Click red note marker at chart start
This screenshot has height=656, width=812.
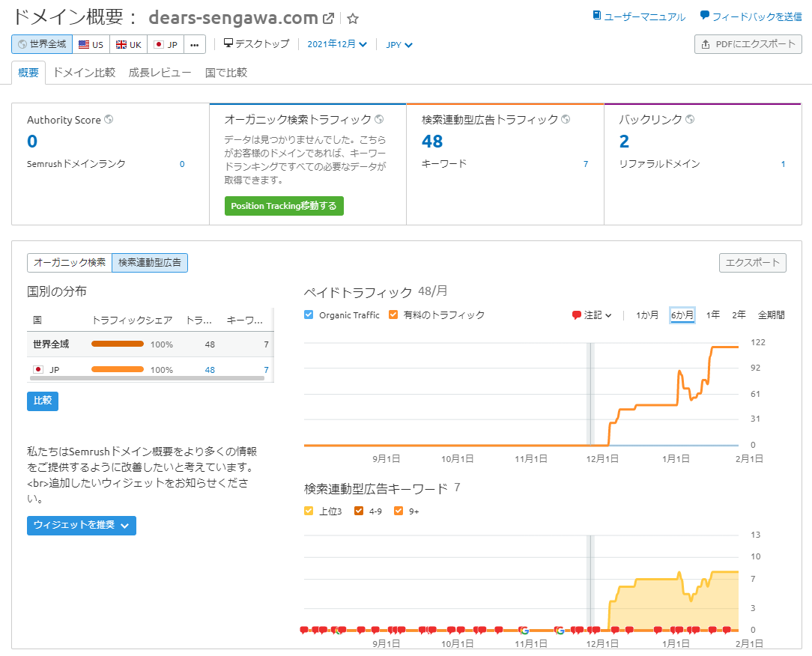(x=304, y=630)
